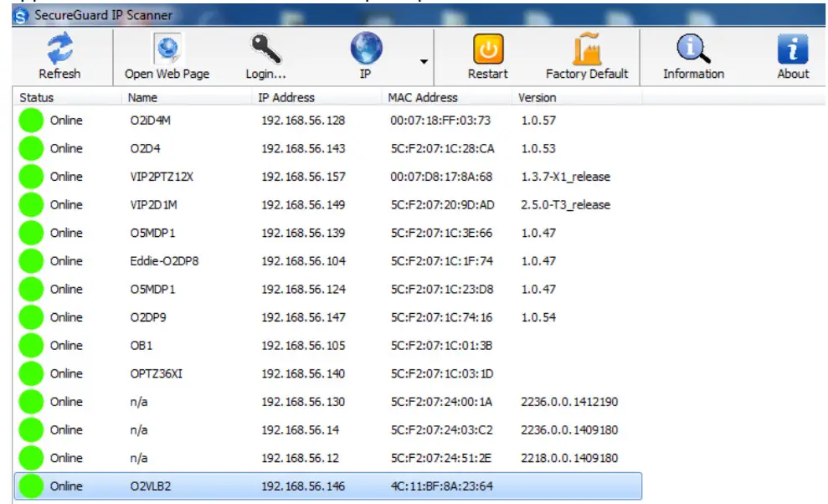The image size is (828, 504).
Task: Click IP address 192.168.56.140
Action: (x=303, y=373)
